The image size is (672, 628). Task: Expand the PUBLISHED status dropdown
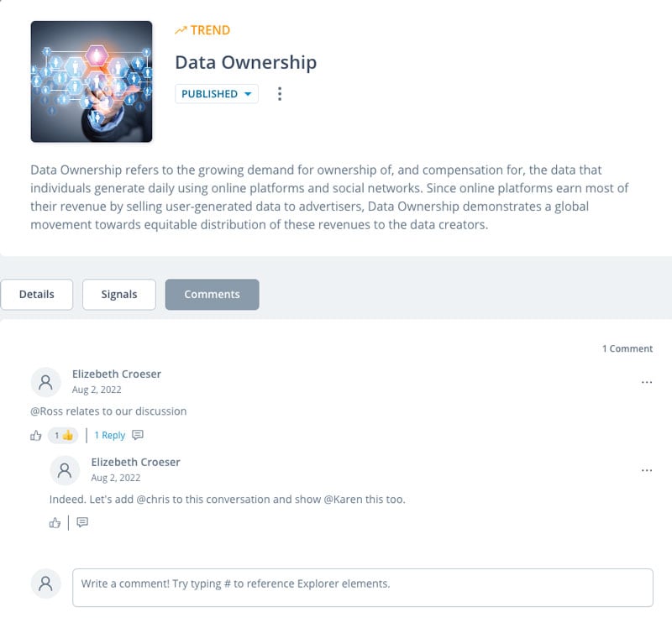[x=217, y=94]
